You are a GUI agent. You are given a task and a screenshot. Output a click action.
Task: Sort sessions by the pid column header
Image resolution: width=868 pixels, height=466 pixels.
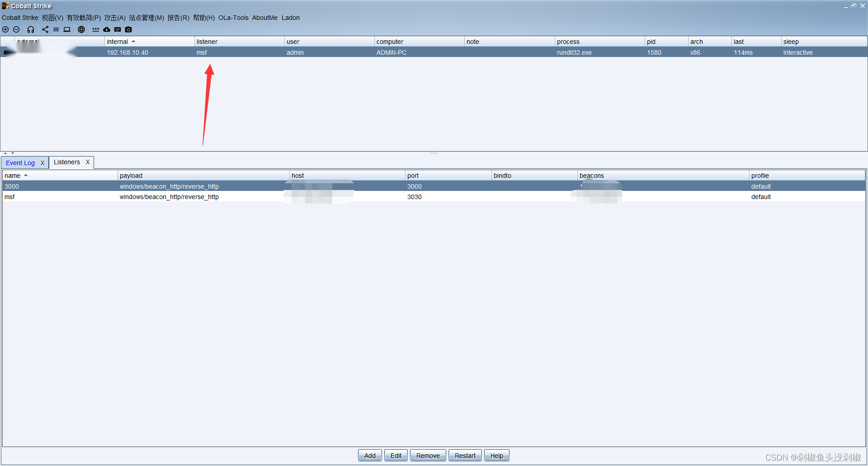coord(666,42)
